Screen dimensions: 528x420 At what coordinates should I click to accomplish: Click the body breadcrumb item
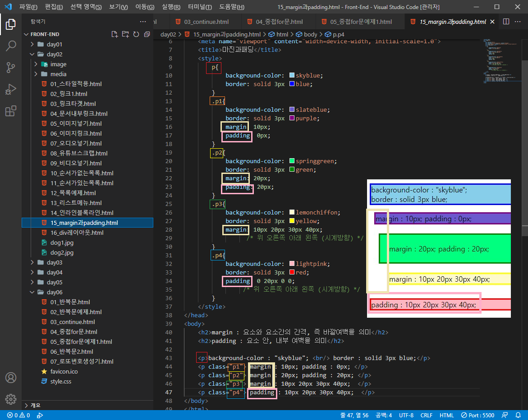pos(307,34)
